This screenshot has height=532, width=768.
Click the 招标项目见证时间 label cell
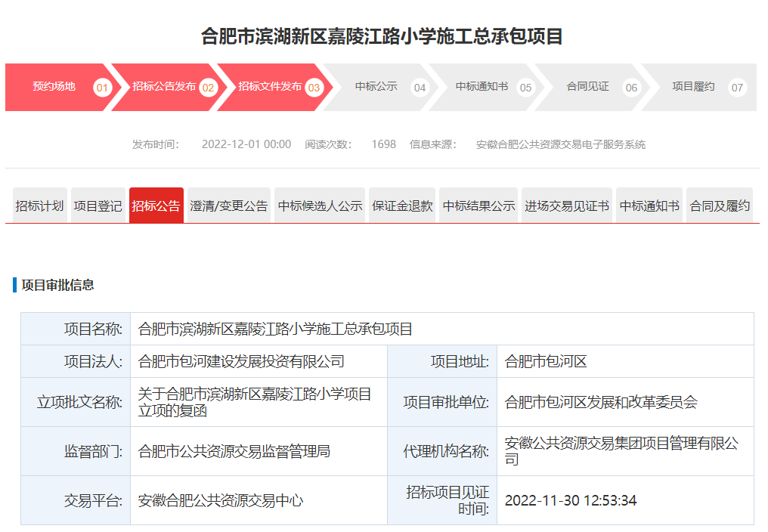pos(442,500)
